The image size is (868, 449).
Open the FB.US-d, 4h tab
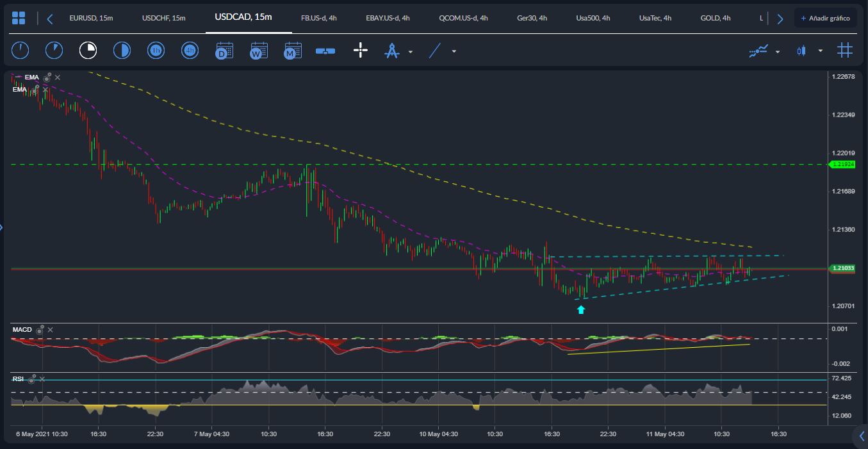pyautogui.click(x=319, y=18)
